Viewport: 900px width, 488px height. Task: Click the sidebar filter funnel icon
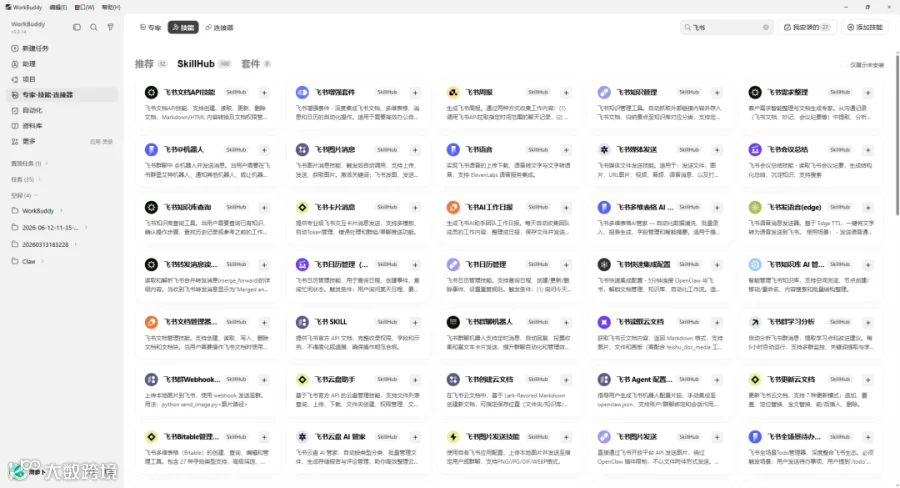[111, 27]
